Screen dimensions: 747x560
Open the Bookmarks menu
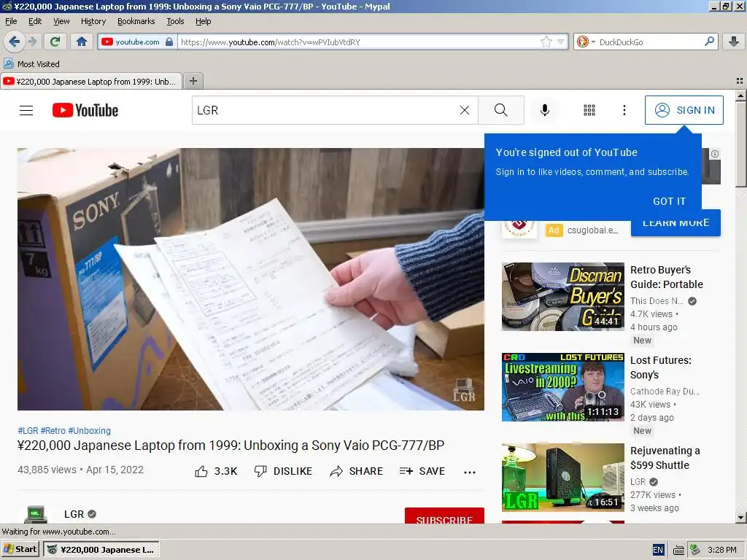(x=136, y=21)
